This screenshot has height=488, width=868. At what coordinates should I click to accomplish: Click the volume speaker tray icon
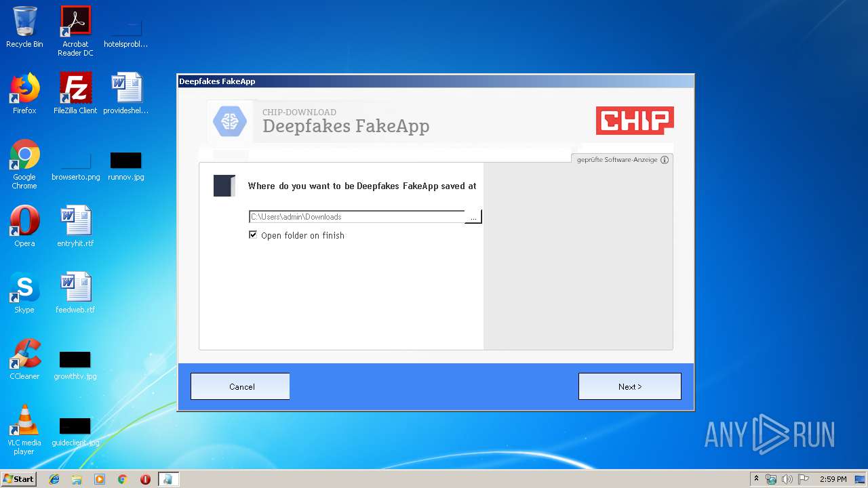[787, 479]
